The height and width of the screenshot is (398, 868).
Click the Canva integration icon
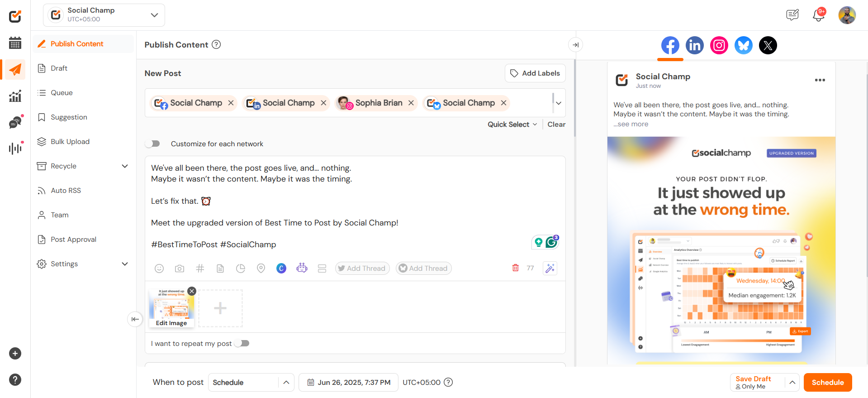tap(281, 269)
